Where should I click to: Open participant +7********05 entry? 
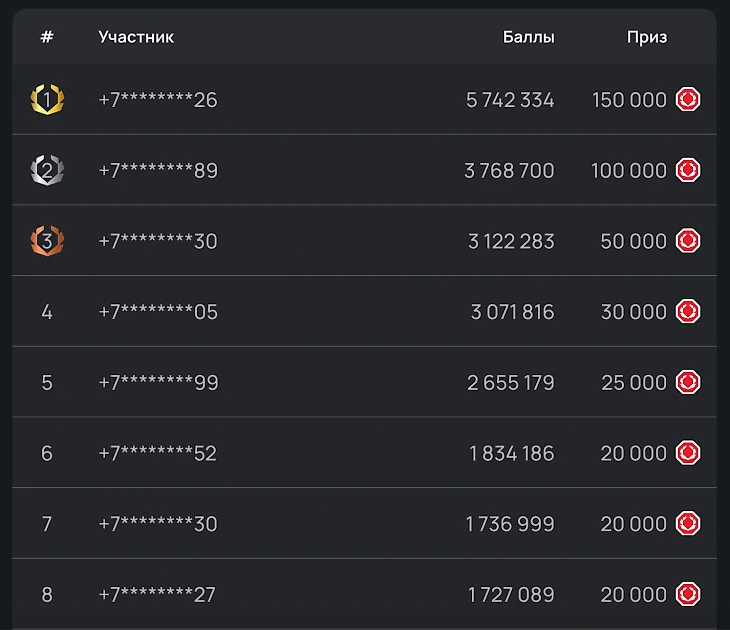click(158, 312)
